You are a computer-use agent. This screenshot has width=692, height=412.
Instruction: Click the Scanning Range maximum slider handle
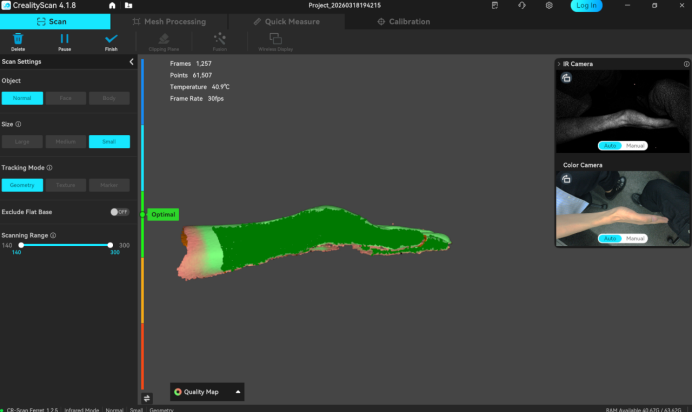point(109,245)
